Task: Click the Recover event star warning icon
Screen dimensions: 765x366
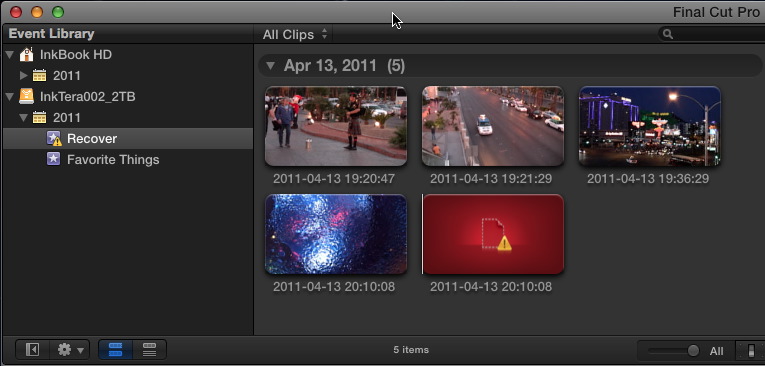Action: (x=54, y=139)
